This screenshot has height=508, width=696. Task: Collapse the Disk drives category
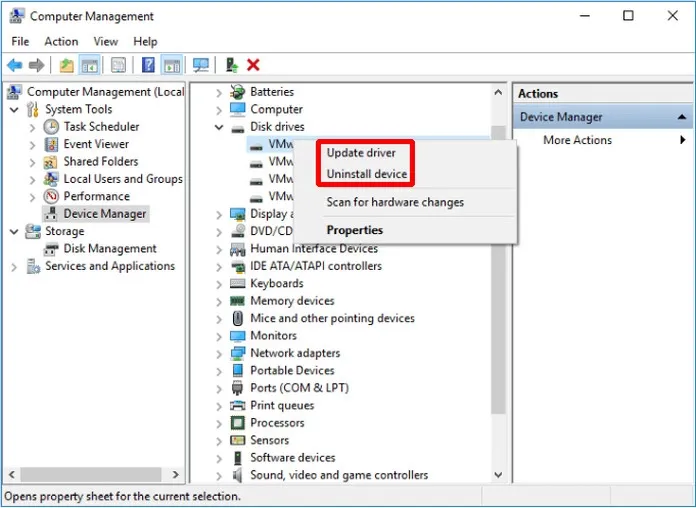point(219,127)
